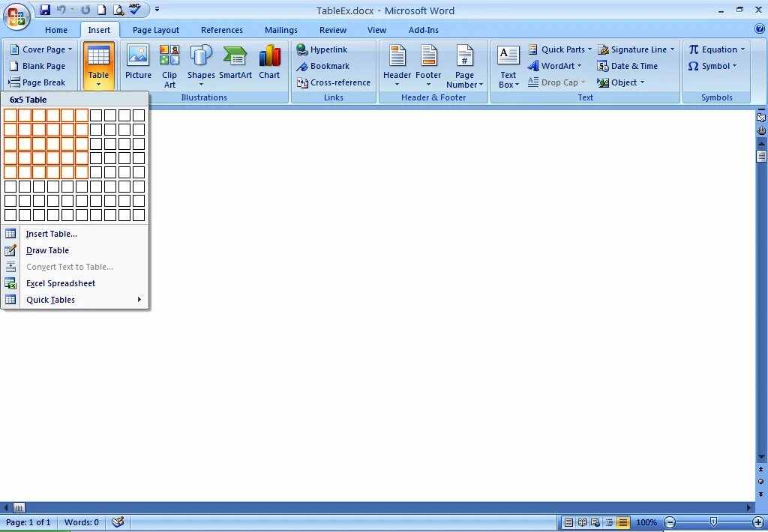Go to the Mailings tab
The height and width of the screenshot is (532, 768).
click(x=281, y=30)
